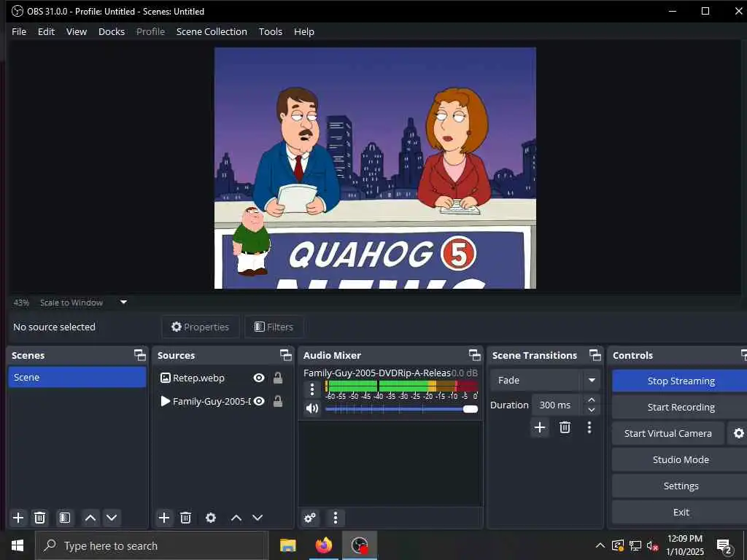The width and height of the screenshot is (747, 560).
Task: Open transition properties three-dot menu
Action: coord(589,427)
